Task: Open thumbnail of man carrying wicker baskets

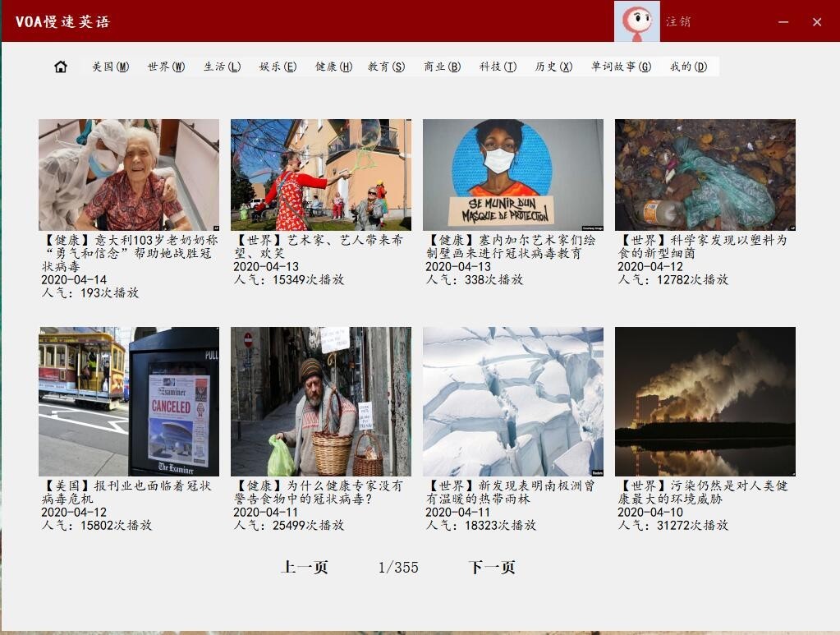Action: 321,402
